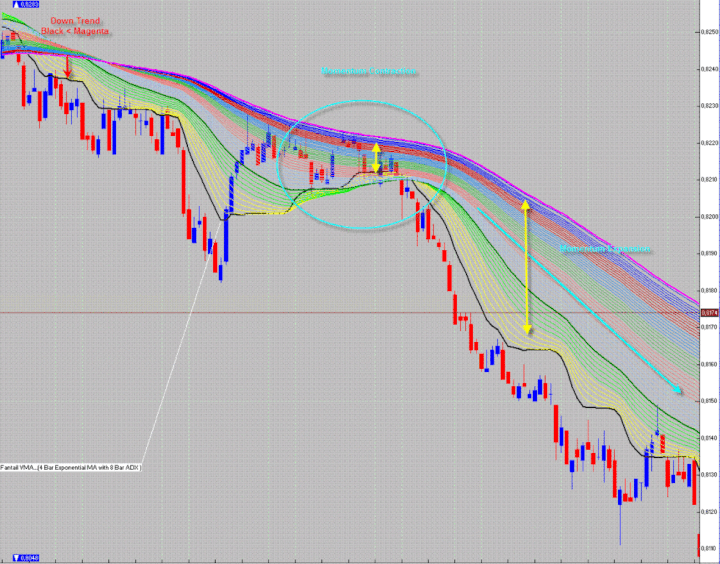Click the 0.8160 price axis label
This screenshot has height=564, width=720.
click(709, 364)
